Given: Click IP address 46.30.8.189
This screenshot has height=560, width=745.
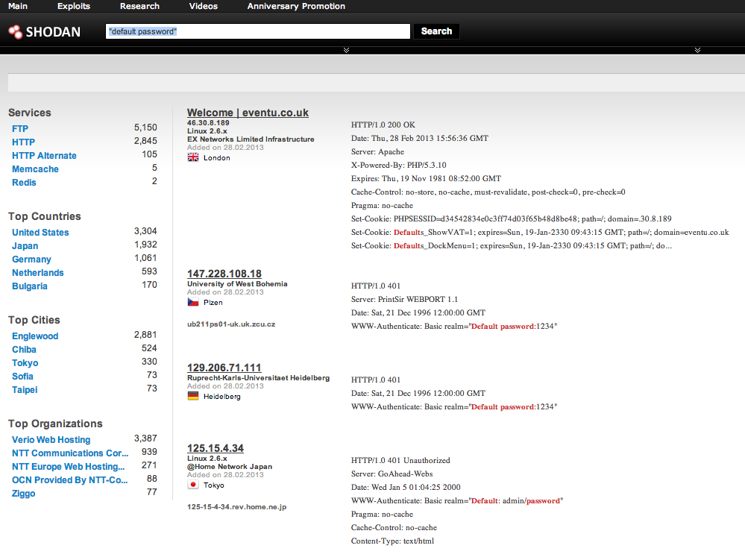Looking at the screenshot, I should coord(208,122).
